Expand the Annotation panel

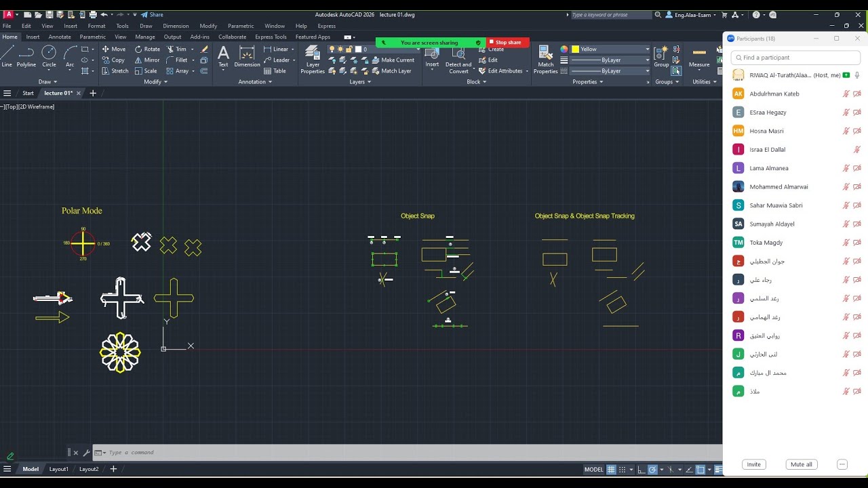[x=255, y=81]
